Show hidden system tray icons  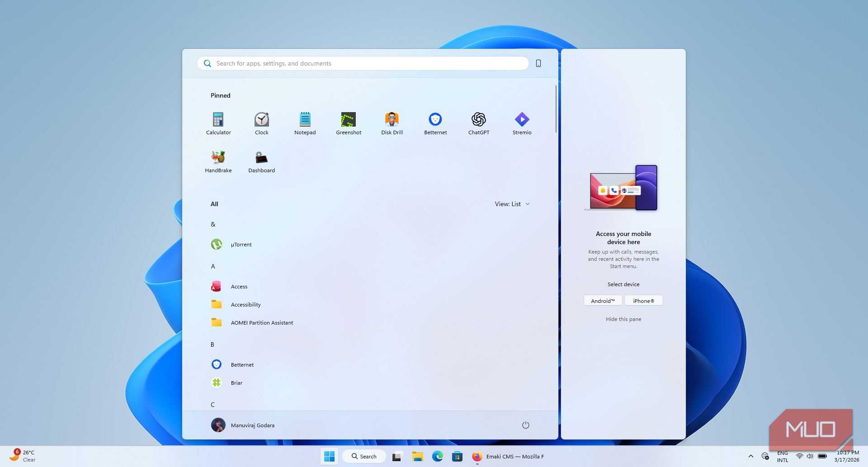click(x=751, y=456)
